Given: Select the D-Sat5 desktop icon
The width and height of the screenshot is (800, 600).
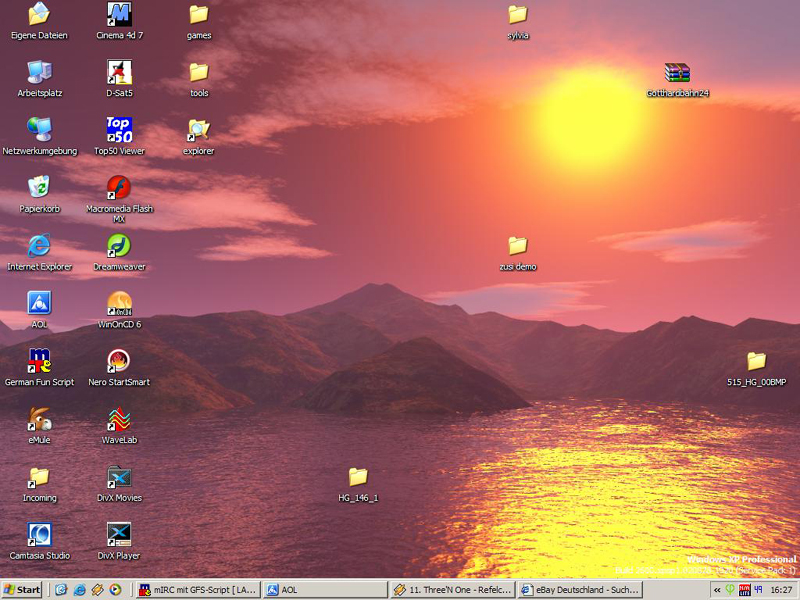Looking at the screenshot, I should [119, 73].
